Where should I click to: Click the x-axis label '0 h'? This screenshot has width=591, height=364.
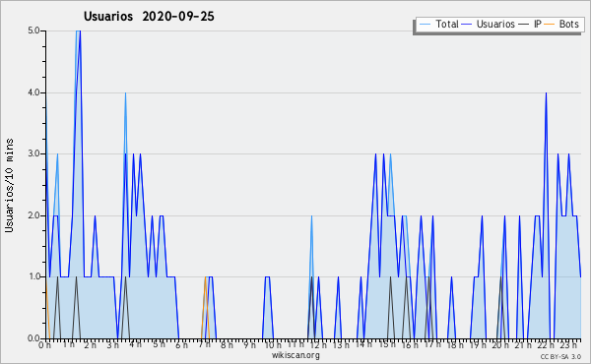pyautogui.click(x=44, y=345)
